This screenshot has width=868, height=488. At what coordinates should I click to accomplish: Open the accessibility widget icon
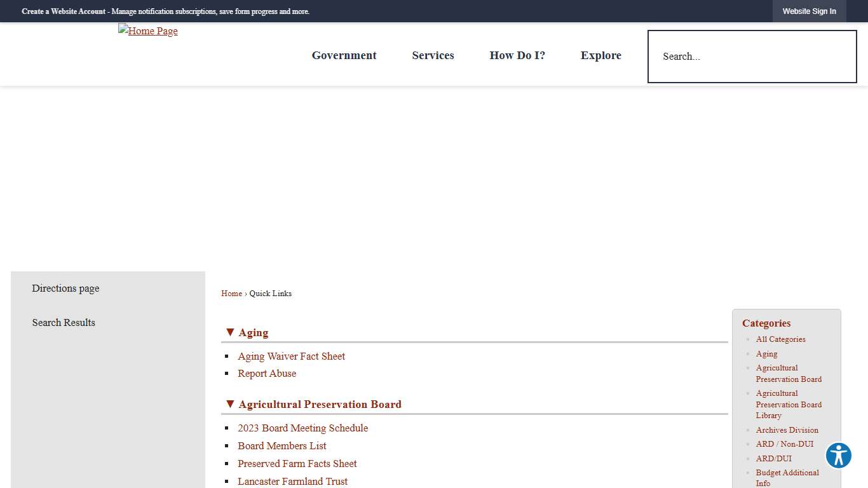[838, 456]
